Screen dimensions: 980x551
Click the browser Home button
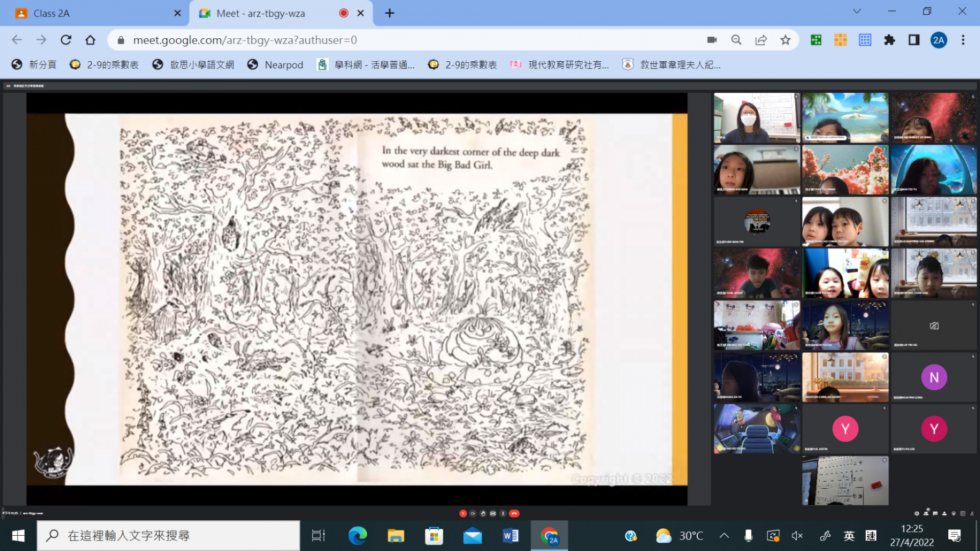(x=90, y=40)
